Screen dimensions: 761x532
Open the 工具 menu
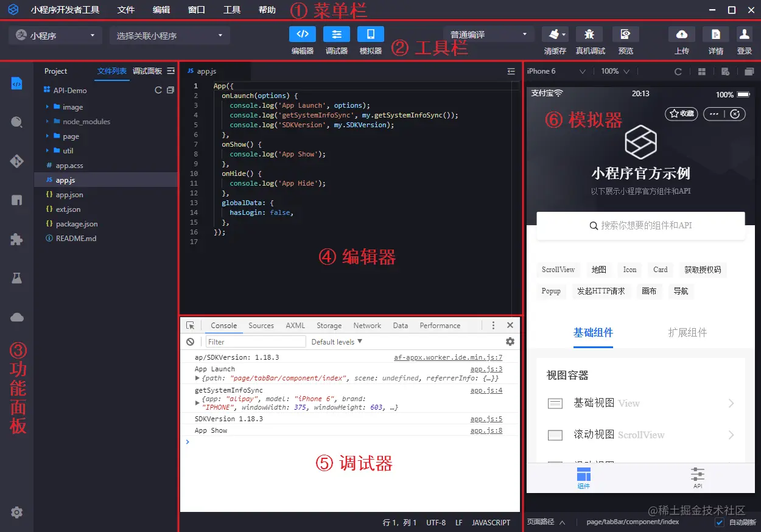click(232, 10)
